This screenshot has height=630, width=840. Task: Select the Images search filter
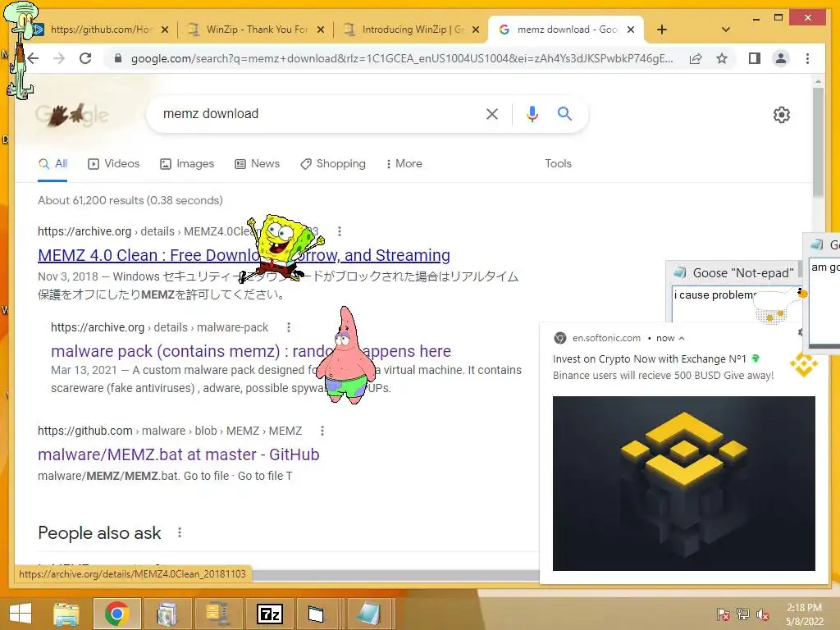(x=187, y=163)
